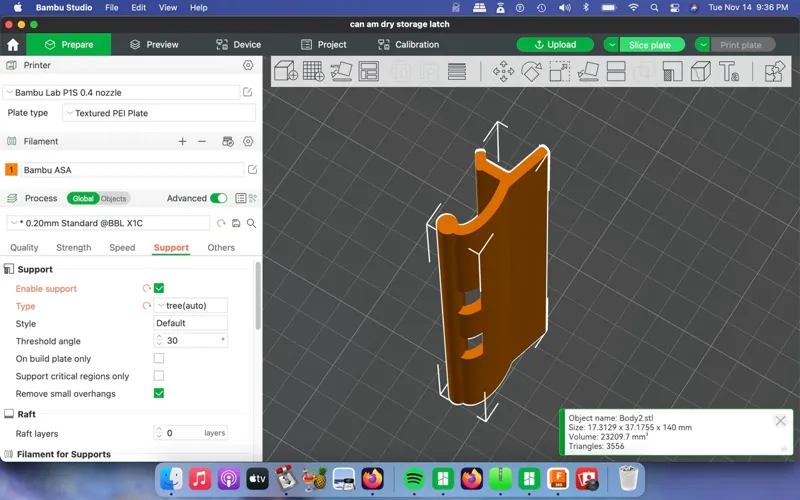Uncheck Remove small overhangs checkbox
This screenshot has height=500, width=800.
click(x=159, y=393)
